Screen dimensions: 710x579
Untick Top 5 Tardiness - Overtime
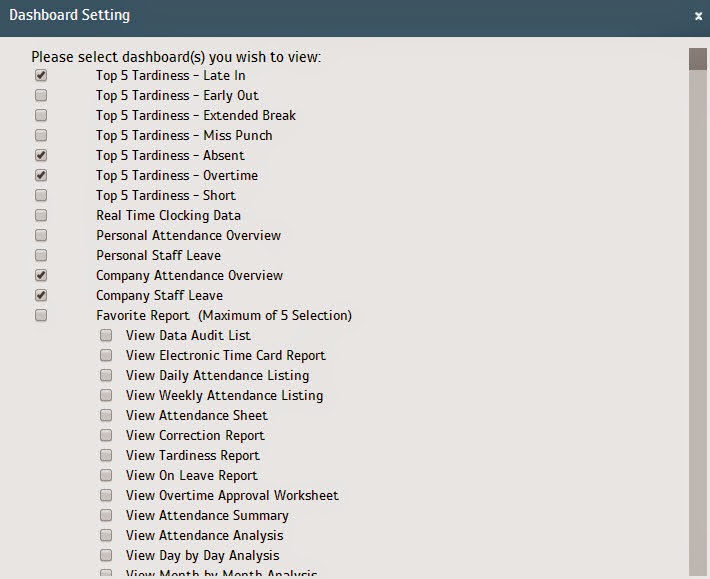41,175
